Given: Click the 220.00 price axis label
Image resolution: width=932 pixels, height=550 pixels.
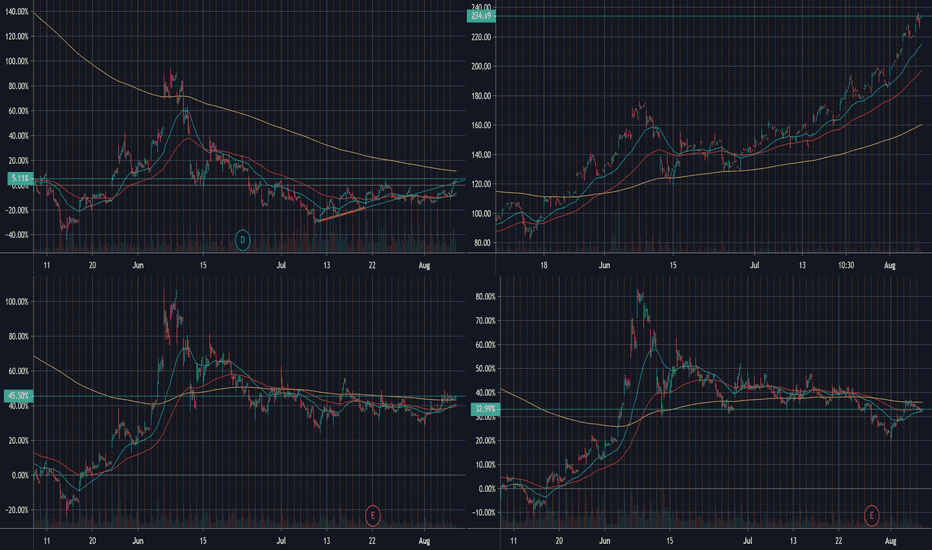Looking at the screenshot, I should coord(480,37).
